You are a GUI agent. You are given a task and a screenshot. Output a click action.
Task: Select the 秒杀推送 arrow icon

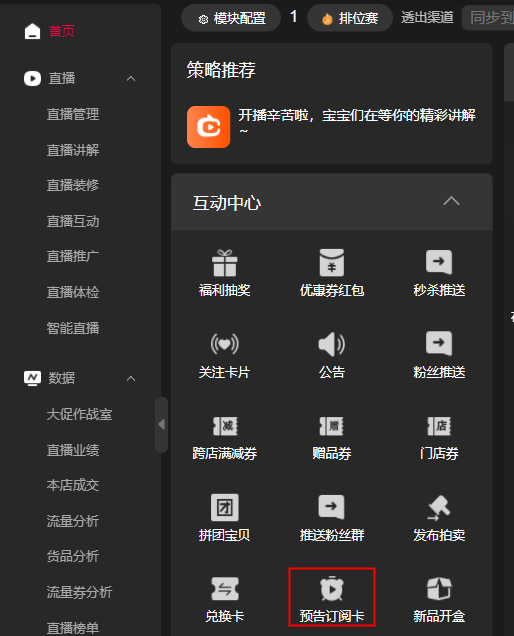(x=439, y=262)
